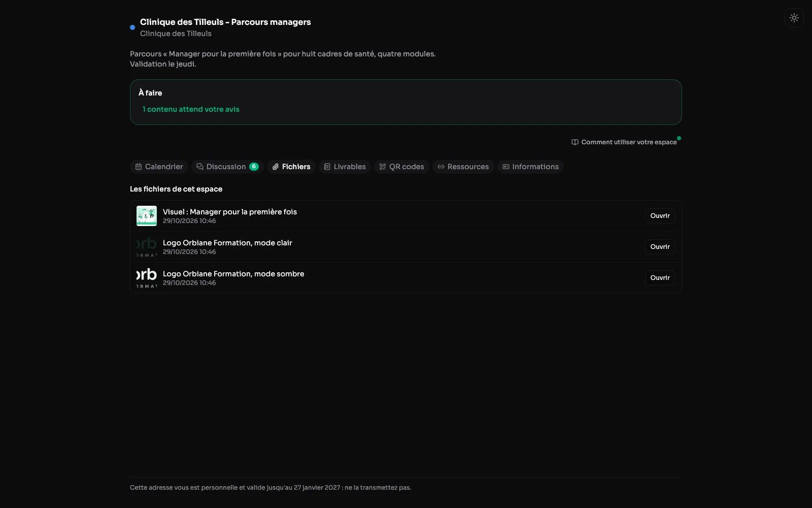
Task: Open Logo Orbiane Formation, mode clair
Action: click(660, 247)
